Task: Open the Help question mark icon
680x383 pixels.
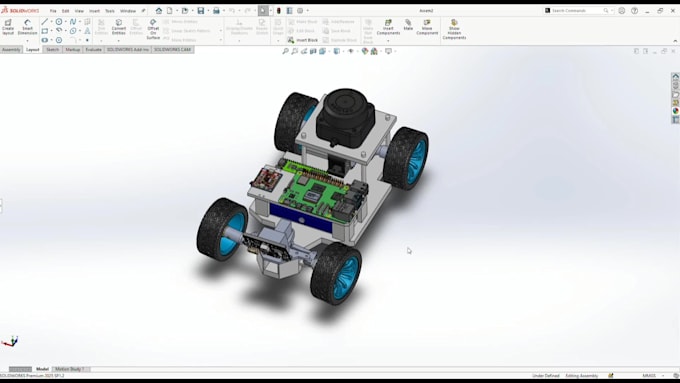Action: [x=634, y=10]
